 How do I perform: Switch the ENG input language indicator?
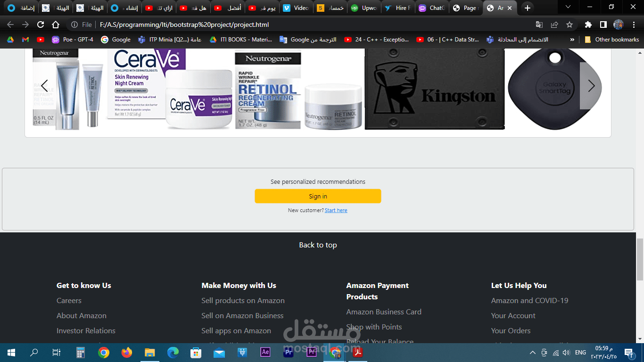(580, 352)
